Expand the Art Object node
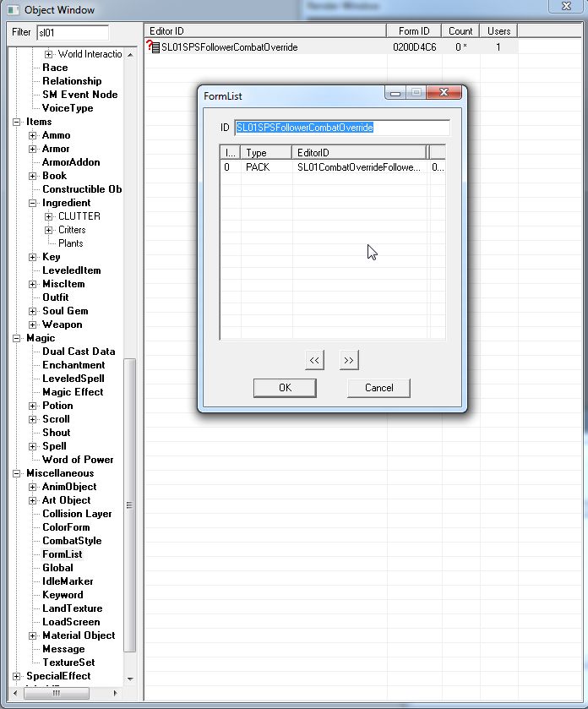Image resolution: width=588 pixels, height=709 pixels. pyautogui.click(x=33, y=501)
